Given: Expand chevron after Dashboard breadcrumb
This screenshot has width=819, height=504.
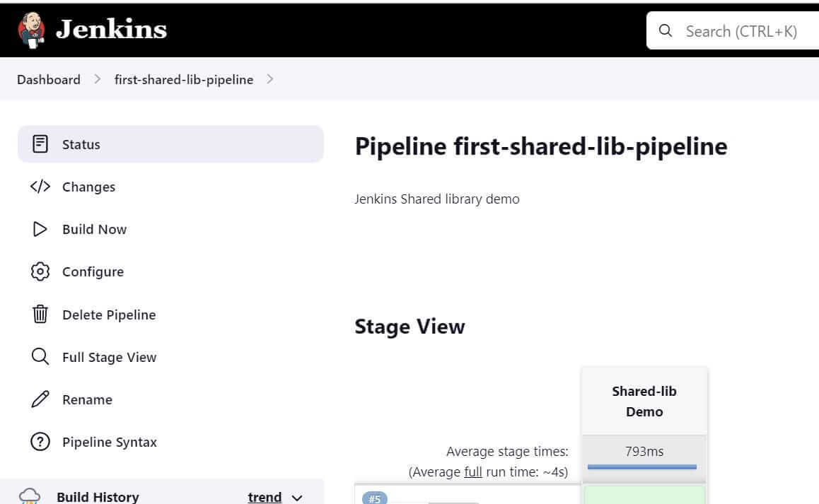Looking at the screenshot, I should [x=98, y=79].
